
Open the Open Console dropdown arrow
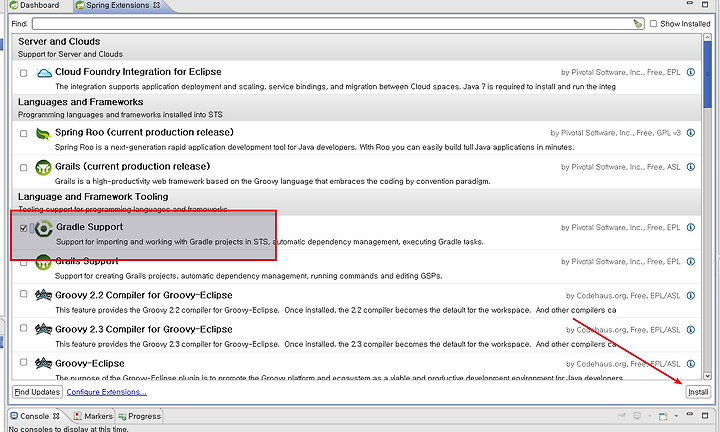pos(676,416)
